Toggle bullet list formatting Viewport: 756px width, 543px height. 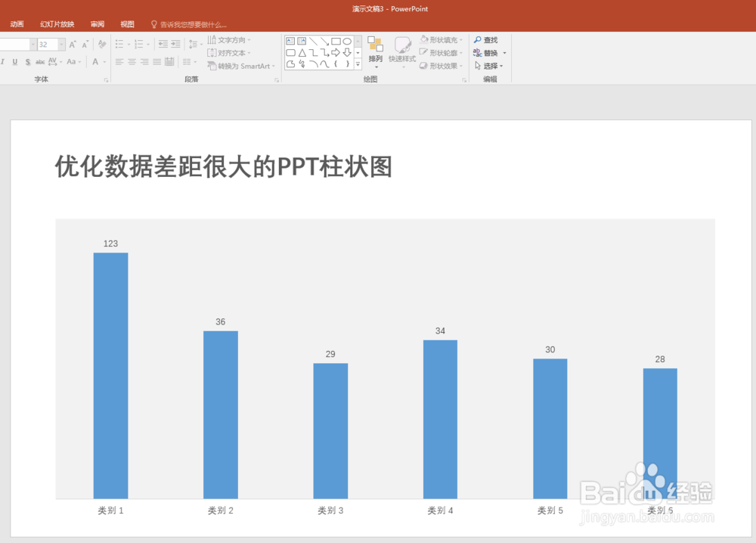(x=119, y=45)
